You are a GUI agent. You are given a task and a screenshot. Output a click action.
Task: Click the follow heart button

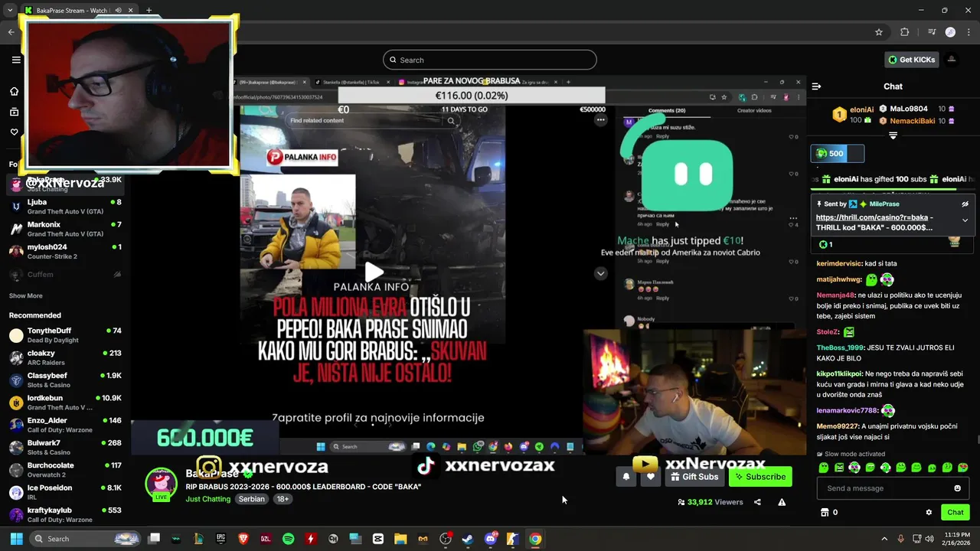(651, 477)
